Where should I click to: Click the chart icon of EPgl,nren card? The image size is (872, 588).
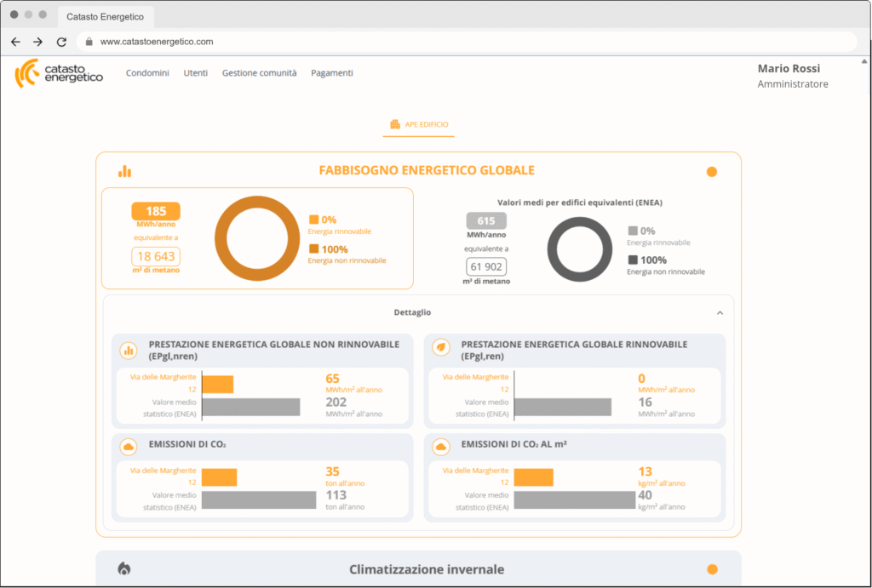[129, 349]
